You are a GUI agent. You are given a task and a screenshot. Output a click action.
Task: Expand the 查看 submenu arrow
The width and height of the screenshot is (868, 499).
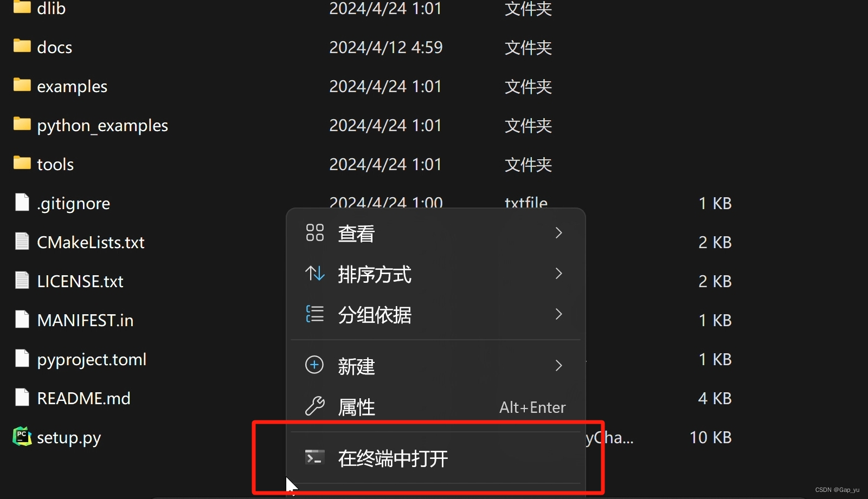click(x=559, y=233)
